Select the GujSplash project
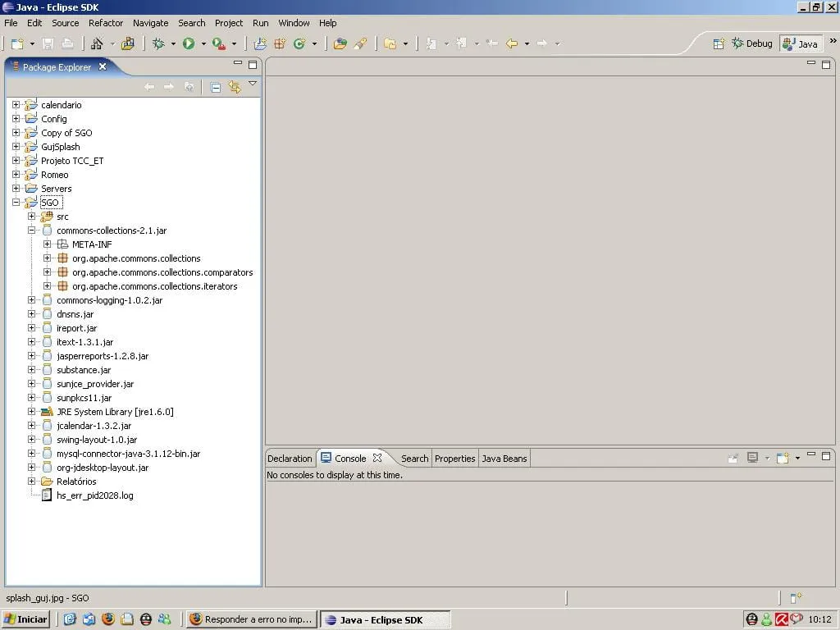Screen dimensions: 840x630 [x=60, y=147]
